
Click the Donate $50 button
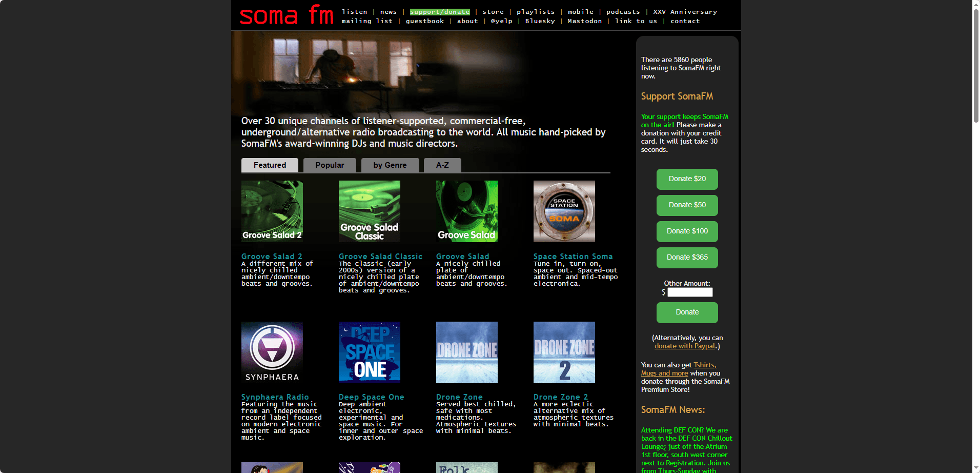point(687,205)
